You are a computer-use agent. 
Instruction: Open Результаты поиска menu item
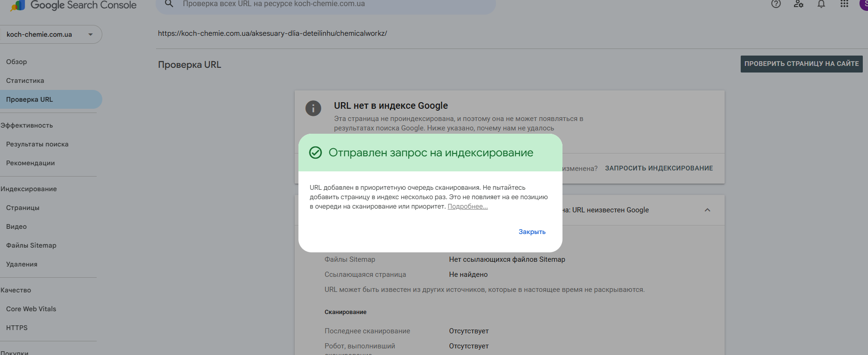(37, 144)
